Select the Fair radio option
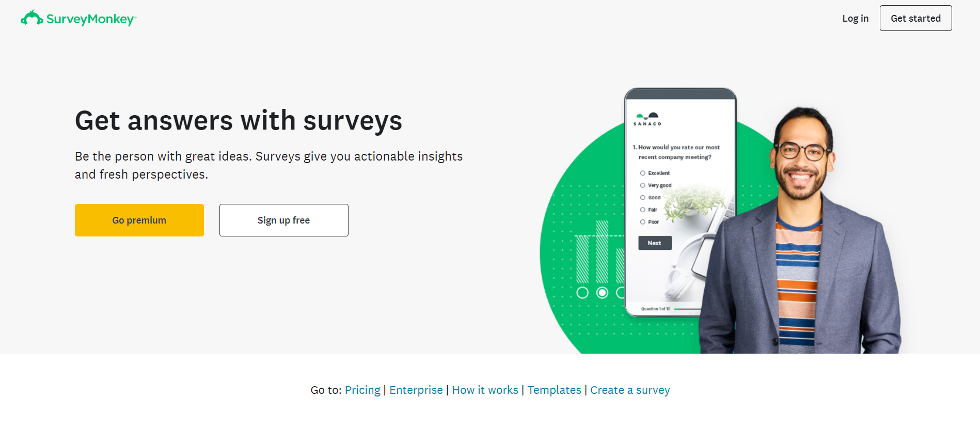 pos(643,210)
